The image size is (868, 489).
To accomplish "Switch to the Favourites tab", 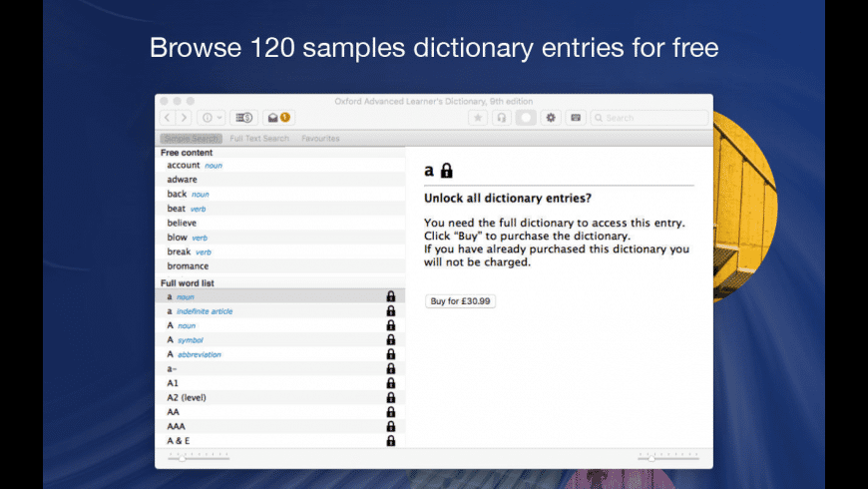I will click(x=320, y=139).
